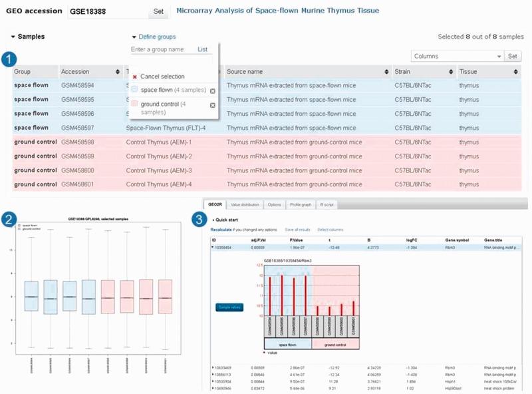Expand gene row 10603469
This screenshot has width=532, height=394.
(x=213, y=366)
